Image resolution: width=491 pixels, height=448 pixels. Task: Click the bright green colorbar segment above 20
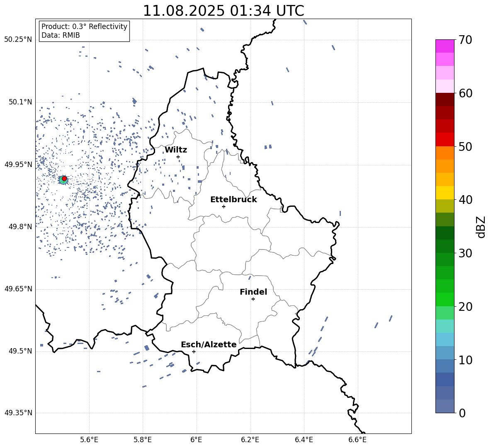click(445, 299)
